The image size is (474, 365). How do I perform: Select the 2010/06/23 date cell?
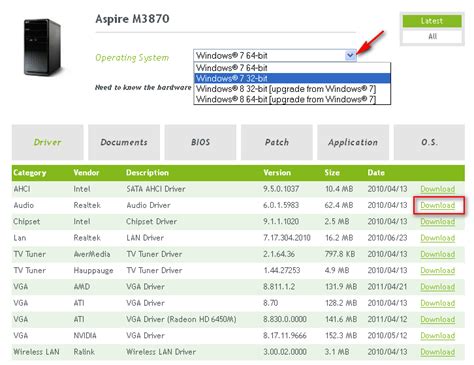[x=387, y=238]
